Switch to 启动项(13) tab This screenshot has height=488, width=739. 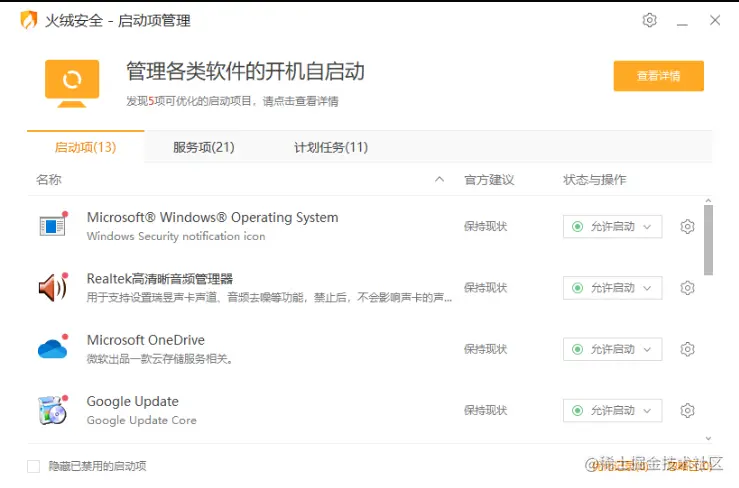[x=85, y=147]
